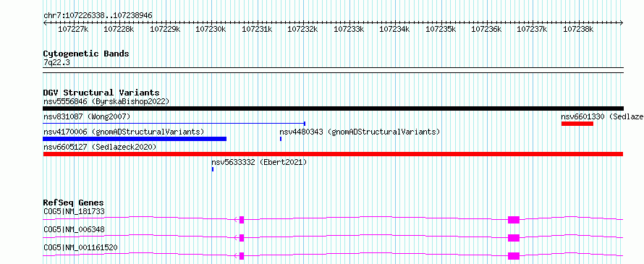Click the small exon of COG5|NM_001161520

click(242, 256)
